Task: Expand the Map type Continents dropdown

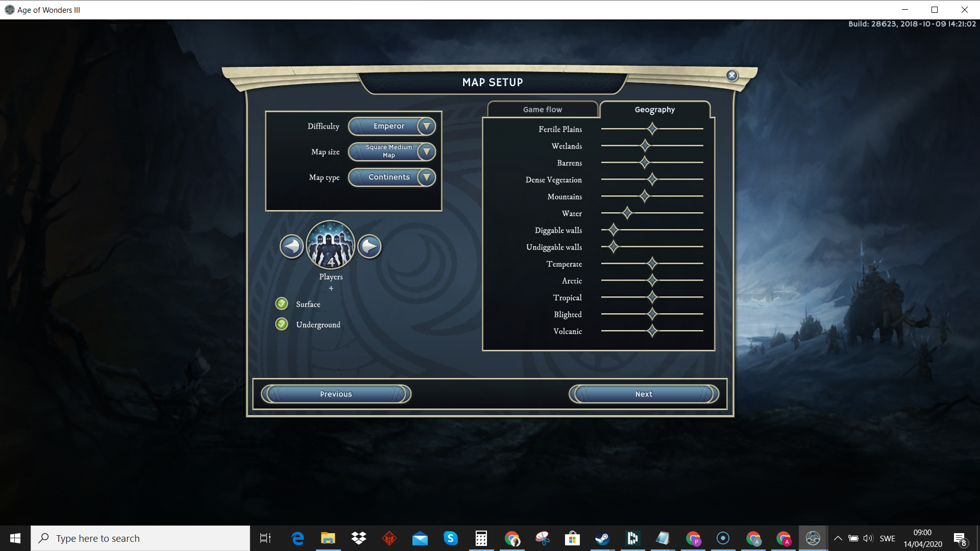Action: point(426,177)
